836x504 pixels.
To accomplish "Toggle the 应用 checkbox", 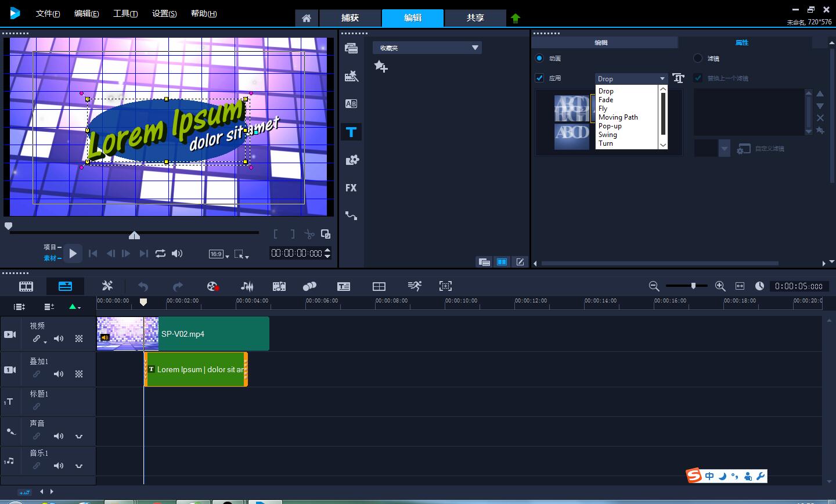I will pos(539,78).
